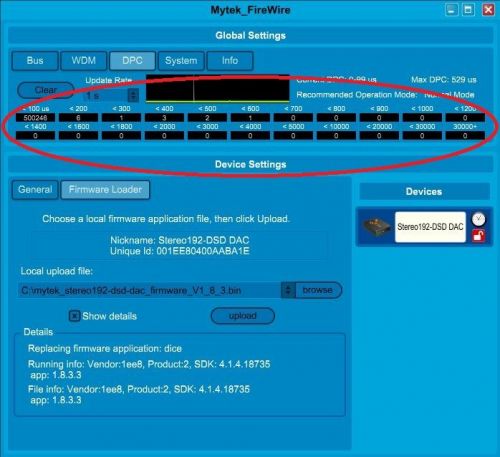Viewport: 500px width, 457px height.
Task: Click the < 500 bucket value 2
Action: click(x=207, y=118)
